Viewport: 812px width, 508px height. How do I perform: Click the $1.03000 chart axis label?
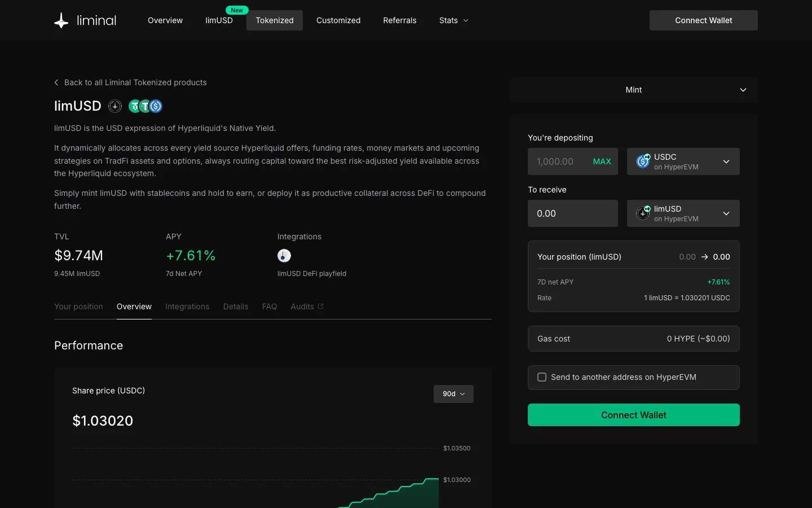click(x=457, y=480)
